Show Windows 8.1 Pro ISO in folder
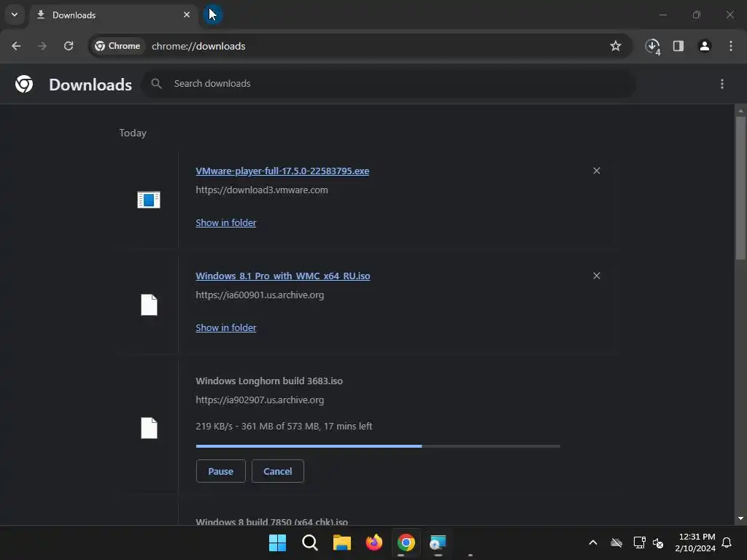 (226, 328)
